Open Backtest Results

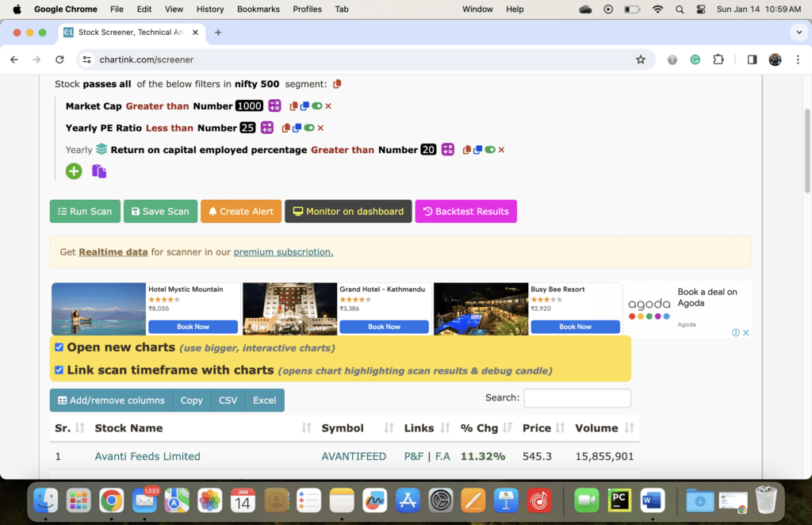[x=466, y=211]
